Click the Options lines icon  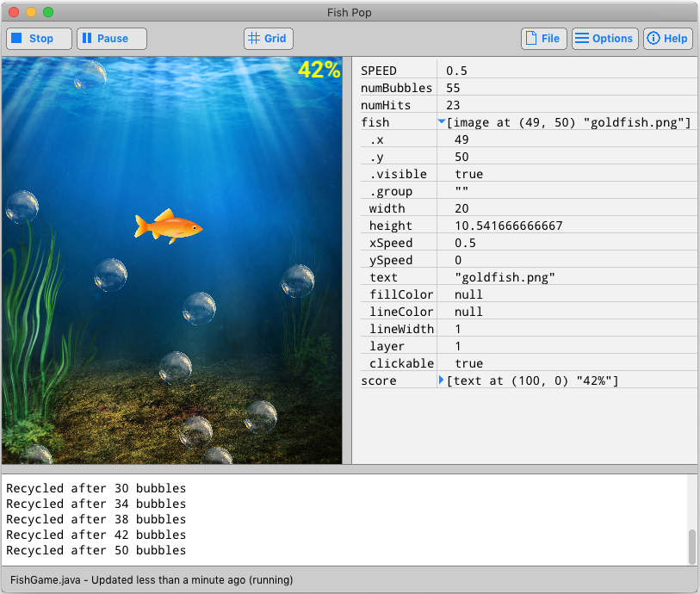(x=583, y=38)
